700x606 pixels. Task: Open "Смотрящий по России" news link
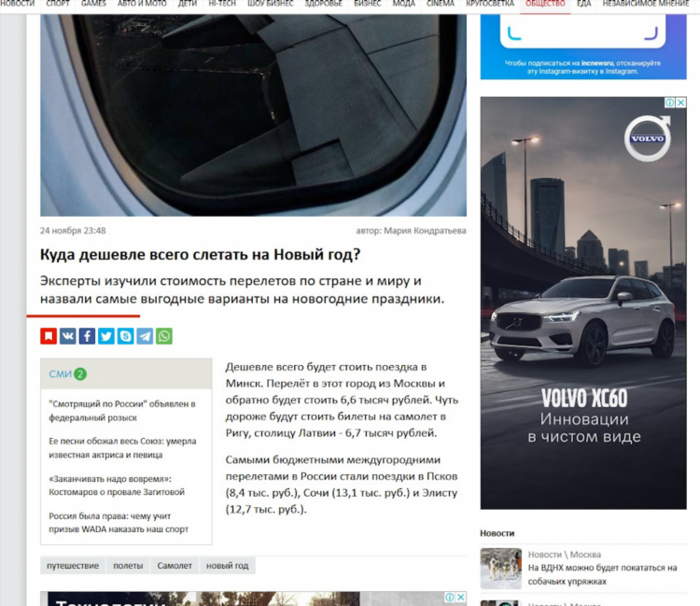(122, 411)
